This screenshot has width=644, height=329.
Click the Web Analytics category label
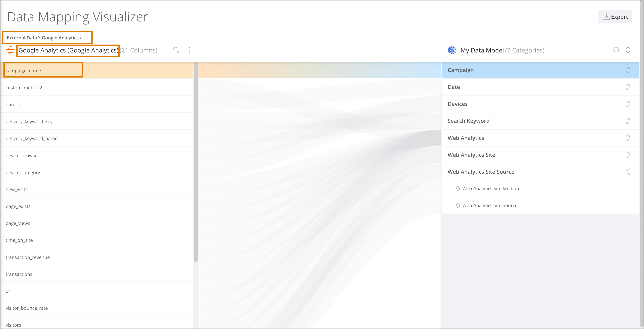click(465, 138)
